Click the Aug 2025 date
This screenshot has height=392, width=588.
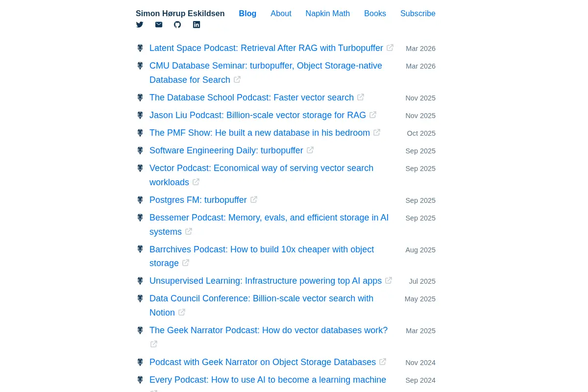coord(420,250)
